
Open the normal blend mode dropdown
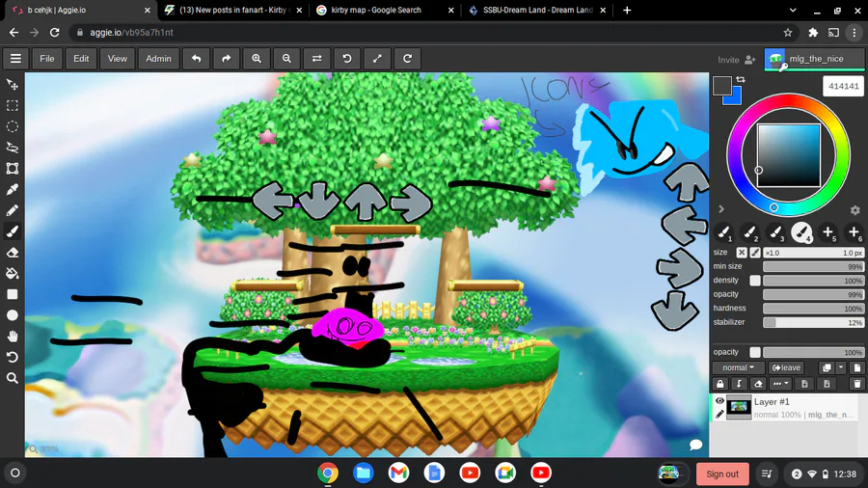739,368
